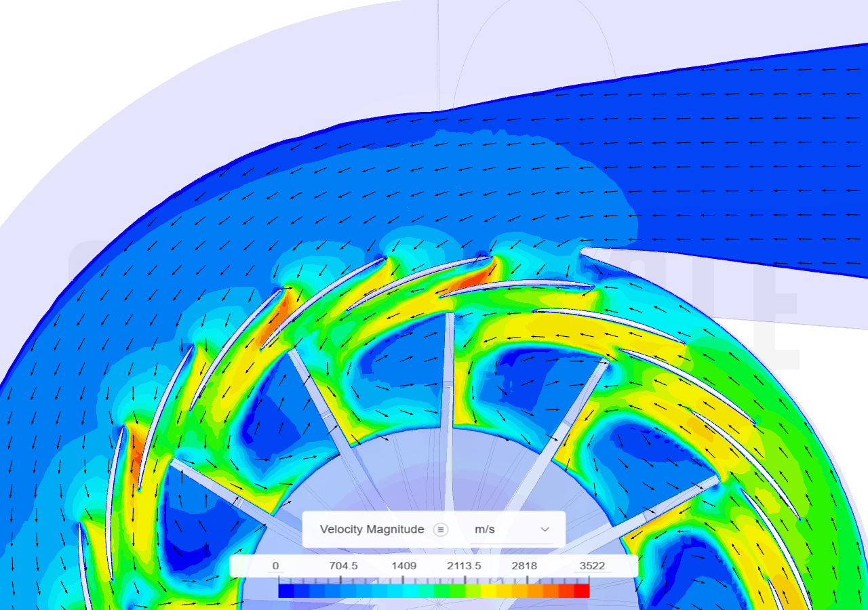Click the 1409 legend tick label

tap(403, 566)
